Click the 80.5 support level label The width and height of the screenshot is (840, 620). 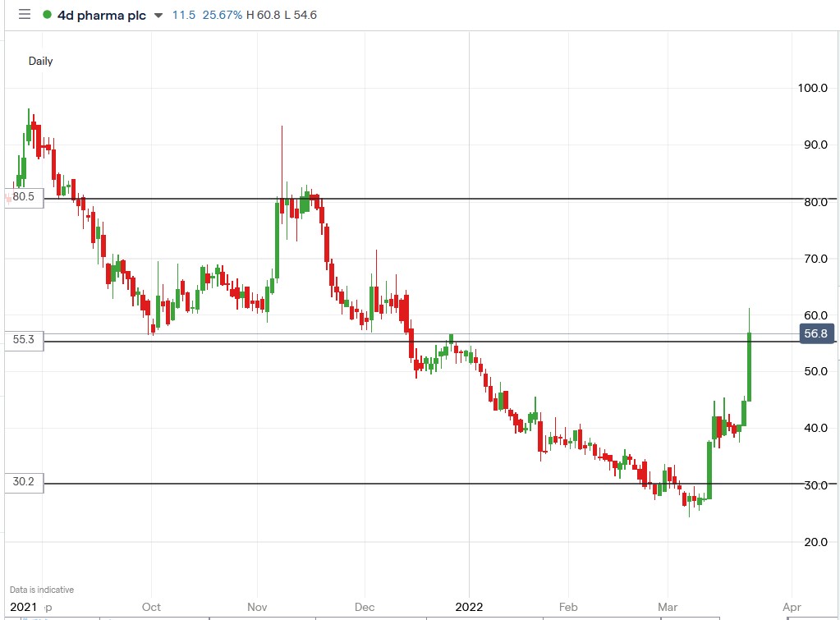tap(22, 198)
